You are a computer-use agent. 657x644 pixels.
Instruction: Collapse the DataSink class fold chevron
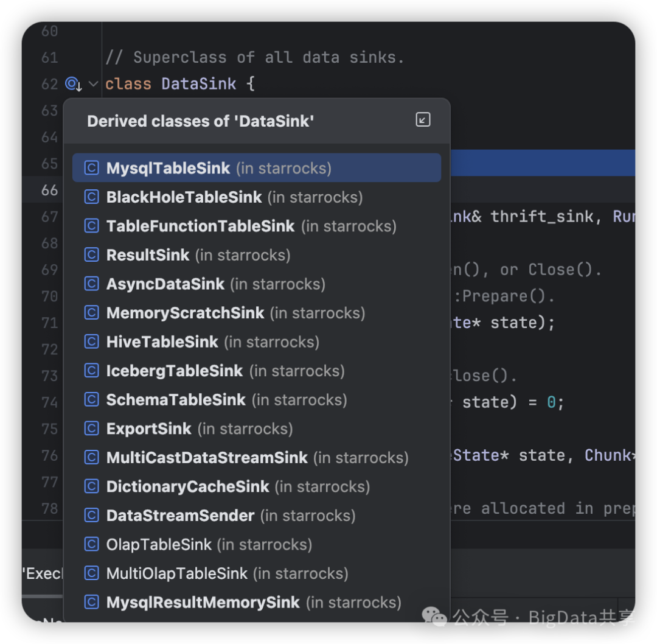(x=94, y=84)
